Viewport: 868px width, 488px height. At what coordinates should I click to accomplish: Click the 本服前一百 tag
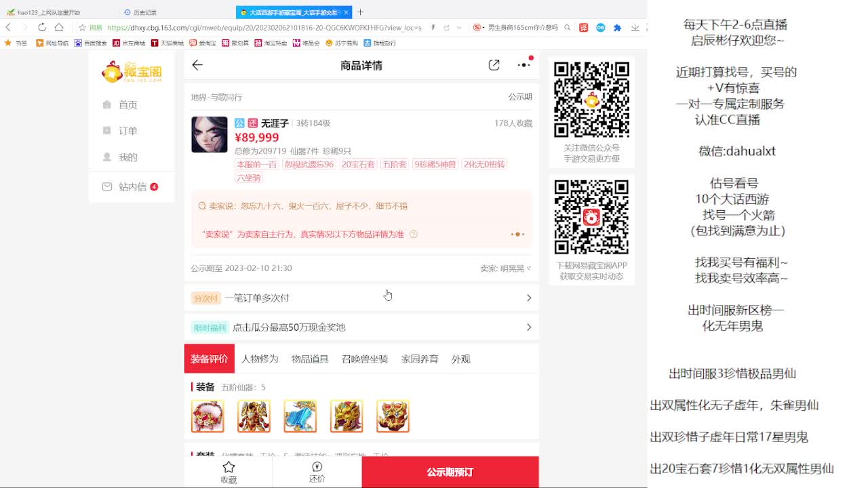tap(257, 164)
